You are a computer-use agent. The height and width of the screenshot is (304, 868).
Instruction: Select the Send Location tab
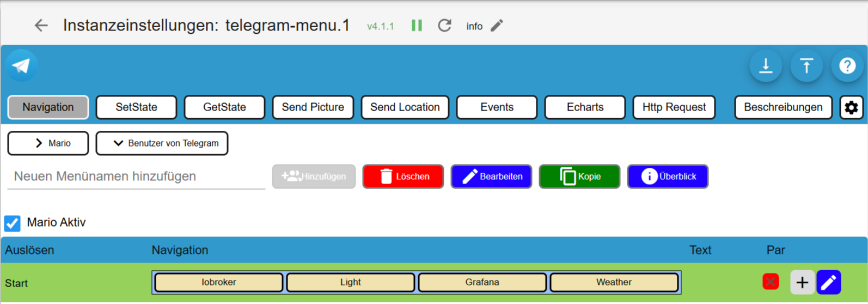(x=405, y=107)
